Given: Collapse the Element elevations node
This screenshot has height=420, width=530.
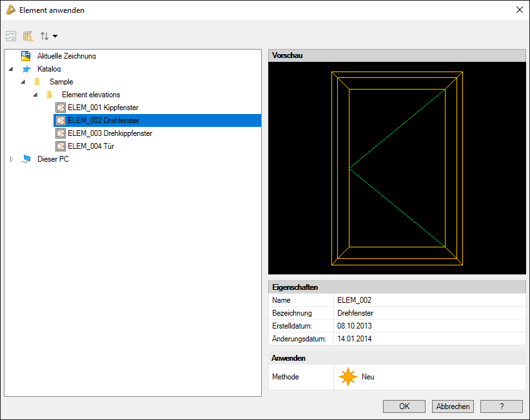Looking at the screenshot, I should pos(35,95).
